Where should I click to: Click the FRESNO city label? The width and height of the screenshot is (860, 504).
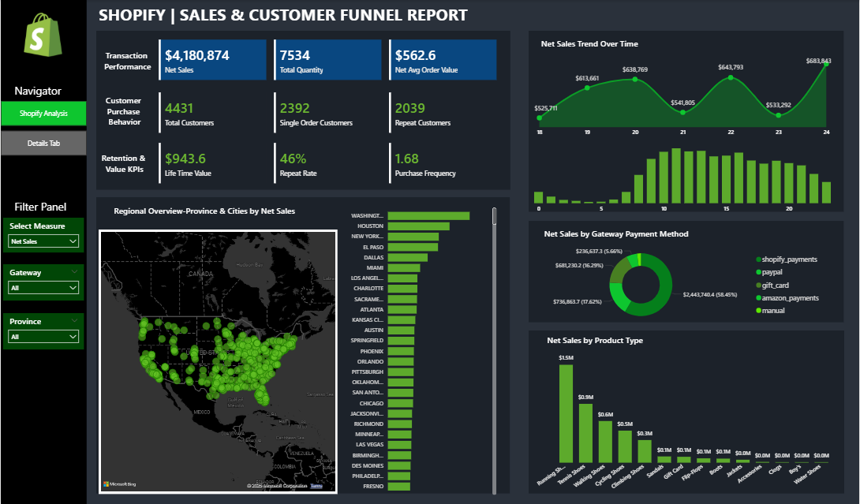(373, 487)
